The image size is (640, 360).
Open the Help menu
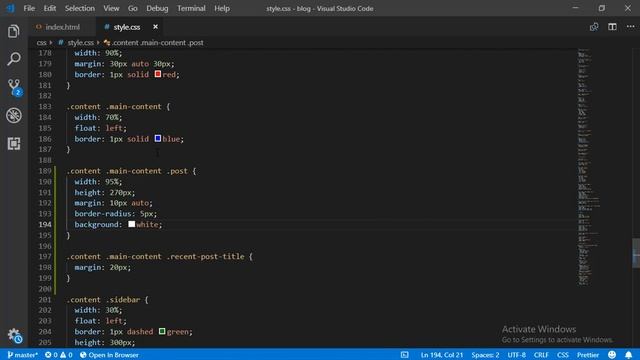[x=222, y=8]
